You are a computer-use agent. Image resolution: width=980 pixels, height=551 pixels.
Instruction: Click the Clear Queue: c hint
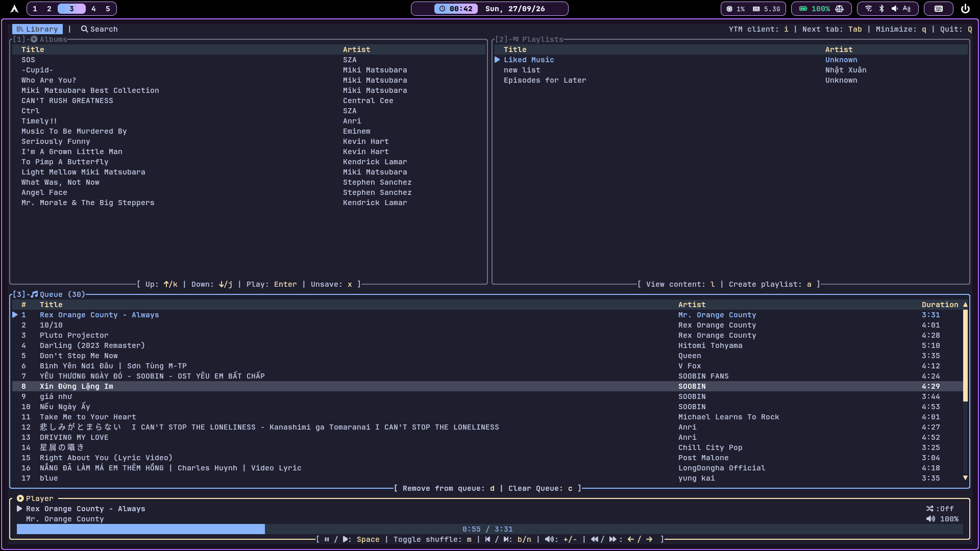(541, 488)
